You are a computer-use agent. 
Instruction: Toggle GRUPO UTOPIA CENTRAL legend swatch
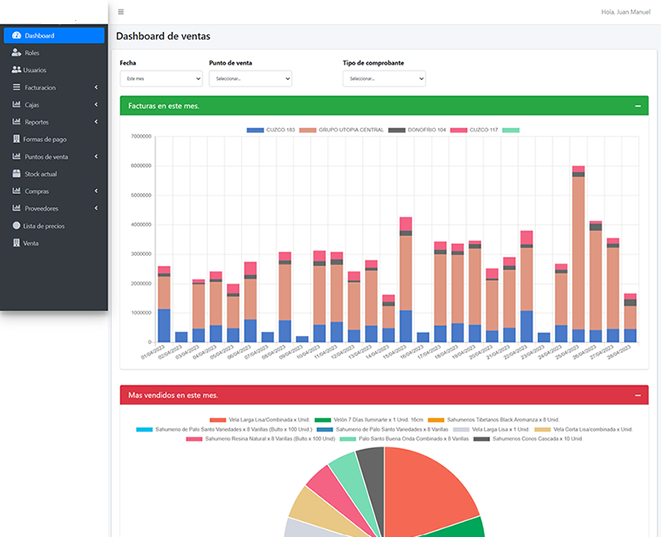click(x=308, y=130)
